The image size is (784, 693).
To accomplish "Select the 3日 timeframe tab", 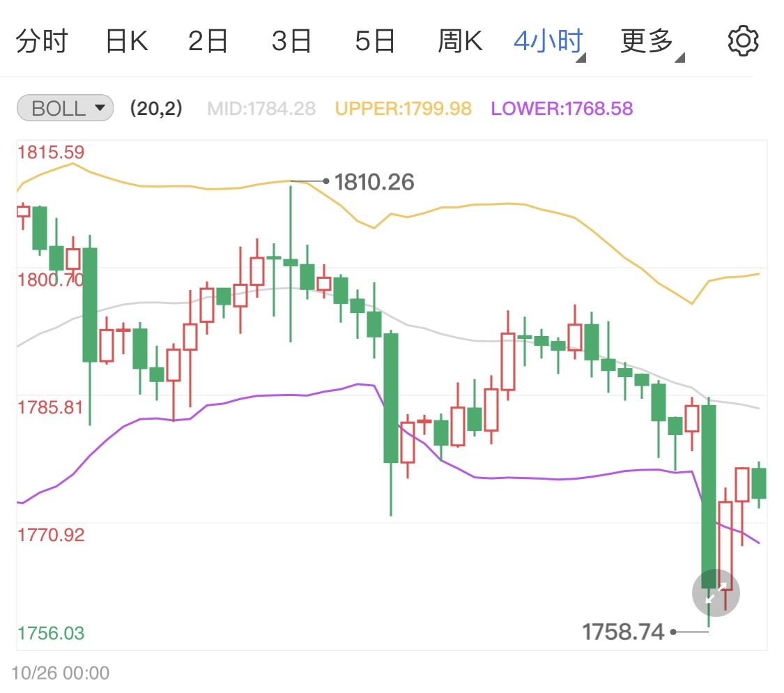I will click(291, 41).
